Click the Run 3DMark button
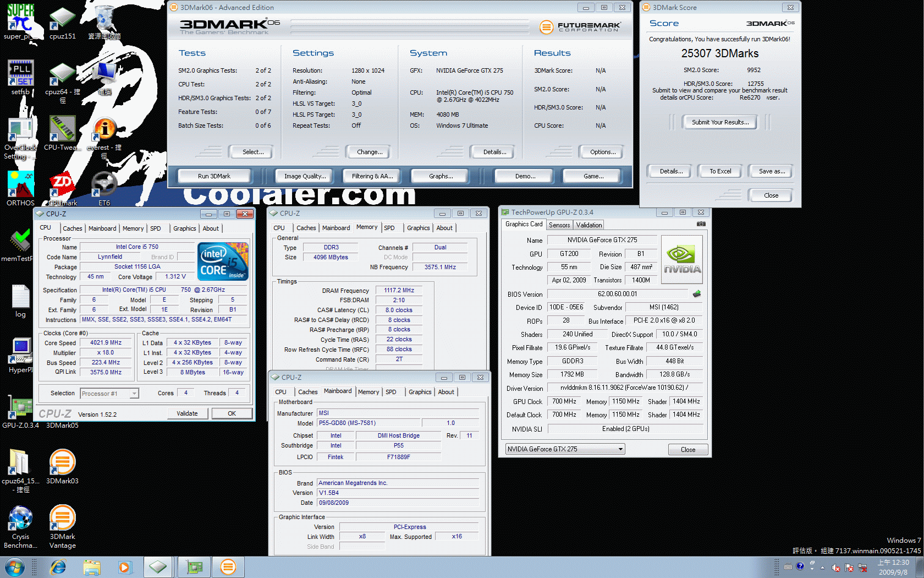Viewport: 924px width, 578px height. coord(214,176)
